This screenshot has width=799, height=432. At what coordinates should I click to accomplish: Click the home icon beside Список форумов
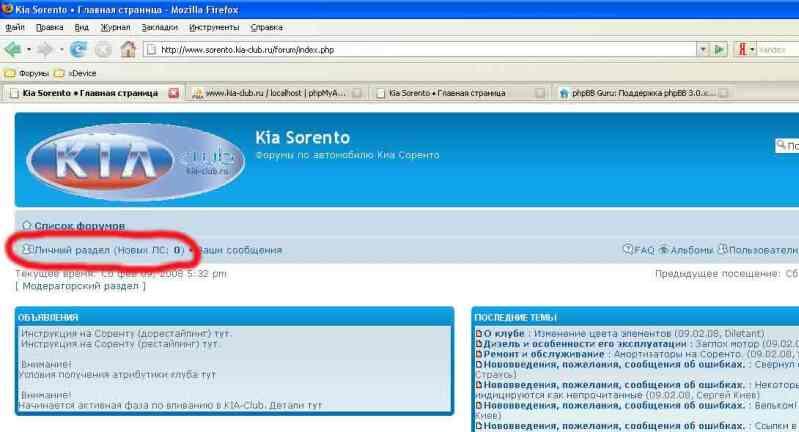tap(27, 225)
